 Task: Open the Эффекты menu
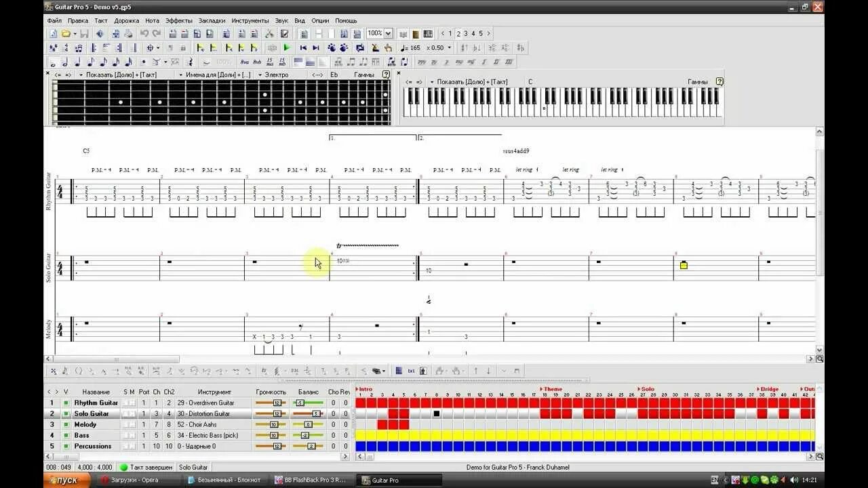pyautogui.click(x=179, y=20)
